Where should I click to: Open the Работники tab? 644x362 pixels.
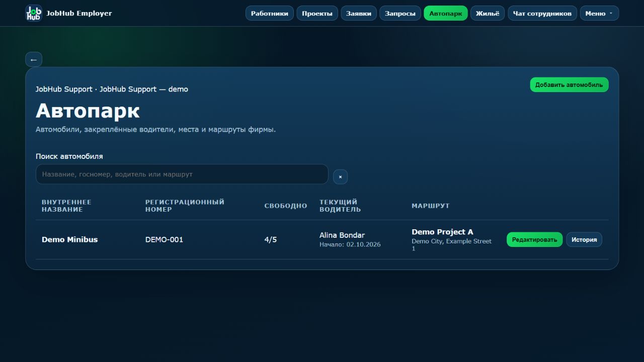tap(270, 13)
